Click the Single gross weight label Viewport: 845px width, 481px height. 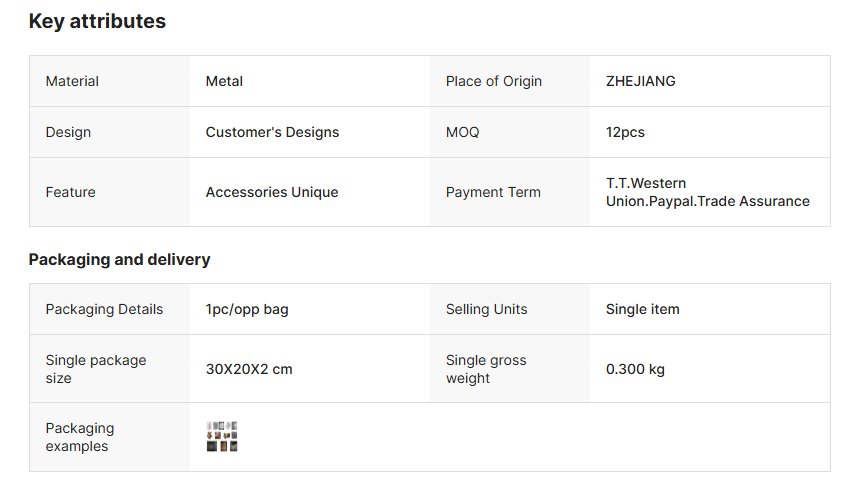[x=486, y=369]
